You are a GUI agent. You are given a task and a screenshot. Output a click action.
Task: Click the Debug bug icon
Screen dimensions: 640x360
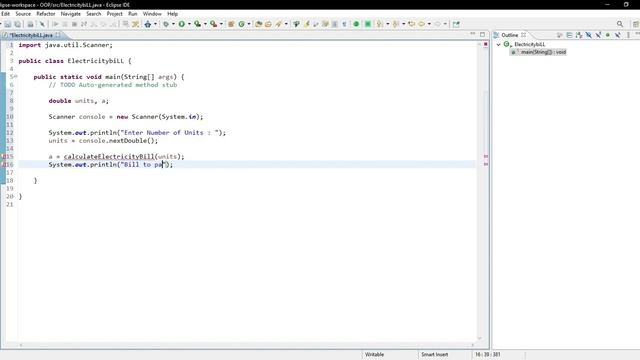coord(166,24)
